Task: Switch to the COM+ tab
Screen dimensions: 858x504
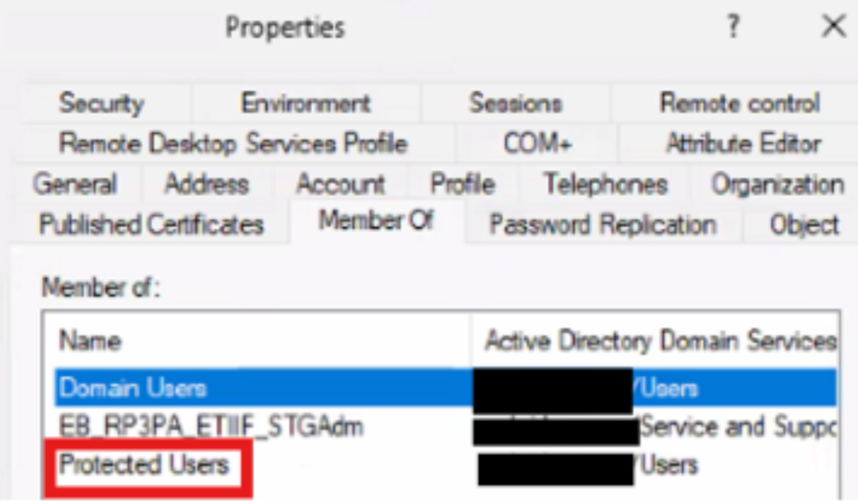Action: 537,144
